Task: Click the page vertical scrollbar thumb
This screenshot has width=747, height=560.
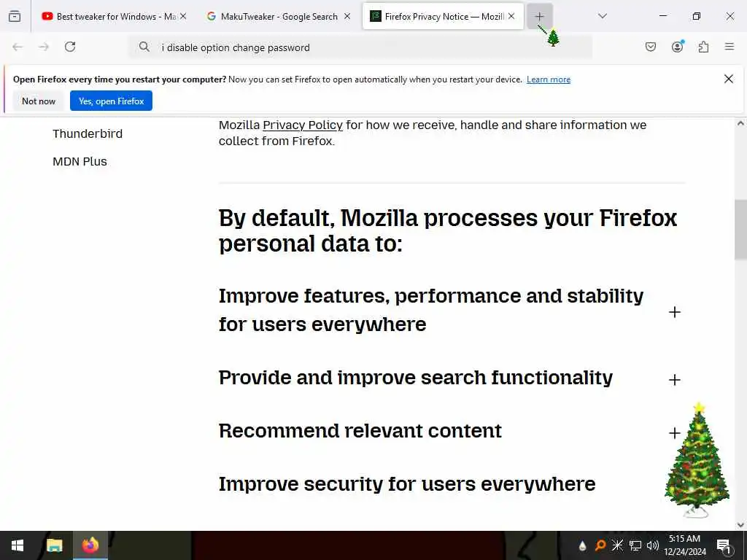Action: pos(740,230)
